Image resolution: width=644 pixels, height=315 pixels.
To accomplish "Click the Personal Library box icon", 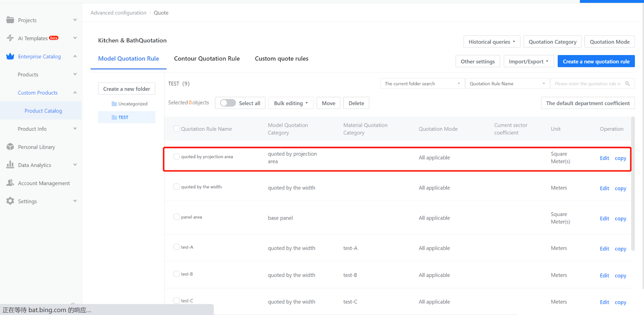I will pyautogui.click(x=10, y=147).
